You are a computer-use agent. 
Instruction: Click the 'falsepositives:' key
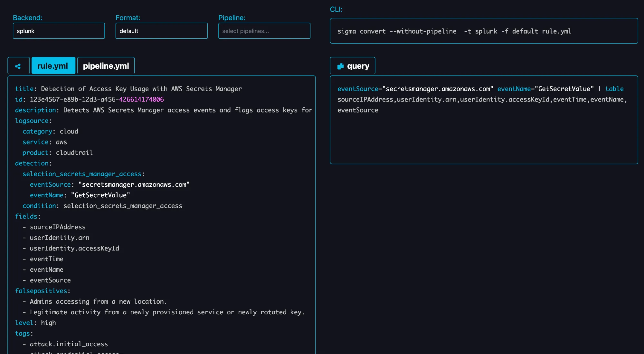click(x=43, y=291)
